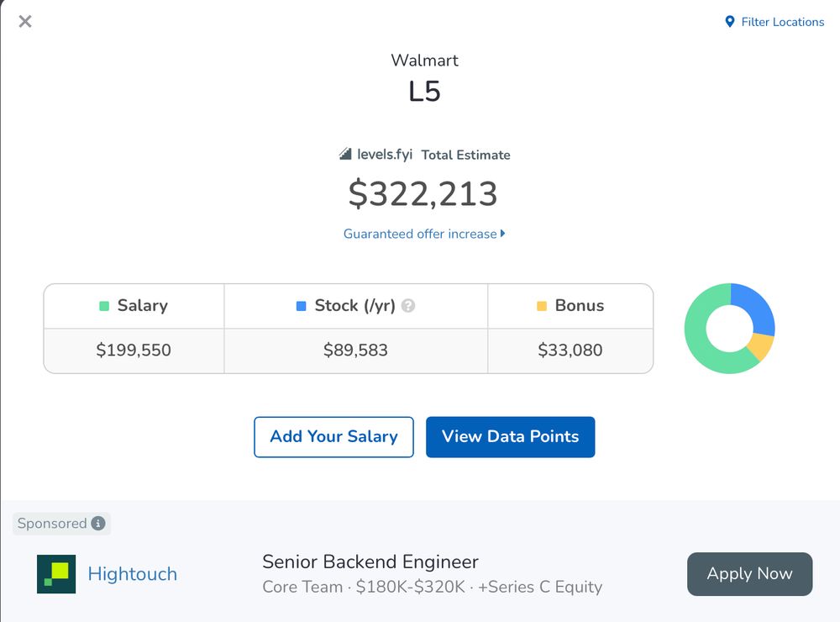Select the $33,080 bonus value
The width and height of the screenshot is (840, 622).
pos(570,351)
